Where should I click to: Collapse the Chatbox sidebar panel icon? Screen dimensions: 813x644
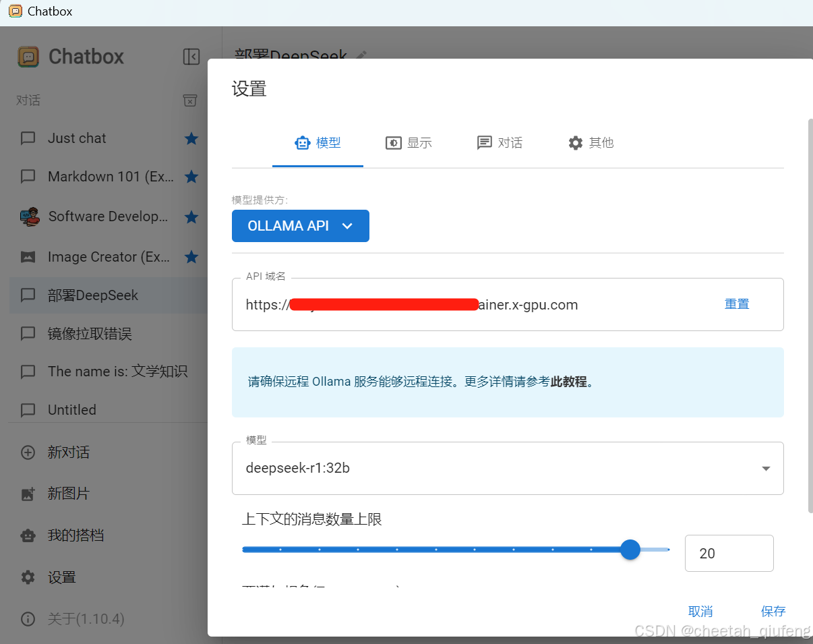pyautogui.click(x=191, y=57)
